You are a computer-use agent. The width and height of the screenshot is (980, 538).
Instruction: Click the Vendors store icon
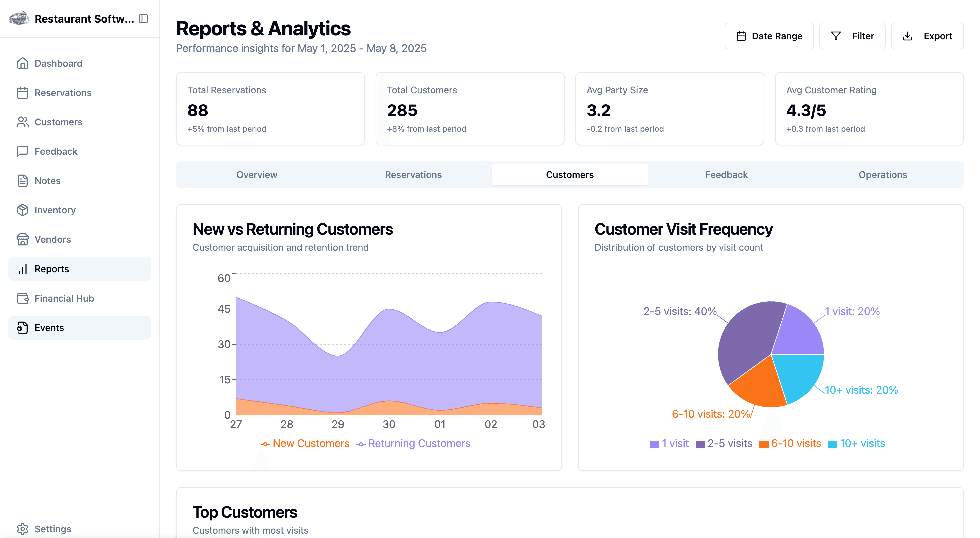22,239
